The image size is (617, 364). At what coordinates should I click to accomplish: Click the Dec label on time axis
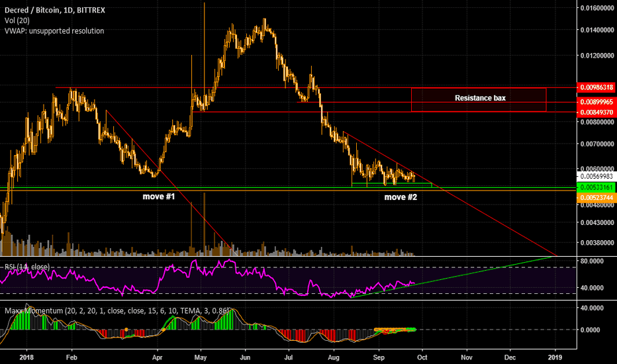(510, 357)
